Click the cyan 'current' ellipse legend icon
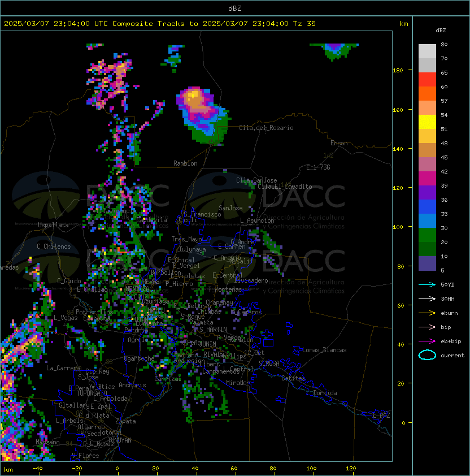The width and height of the screenshot is (470, 476). pos(427,355)
